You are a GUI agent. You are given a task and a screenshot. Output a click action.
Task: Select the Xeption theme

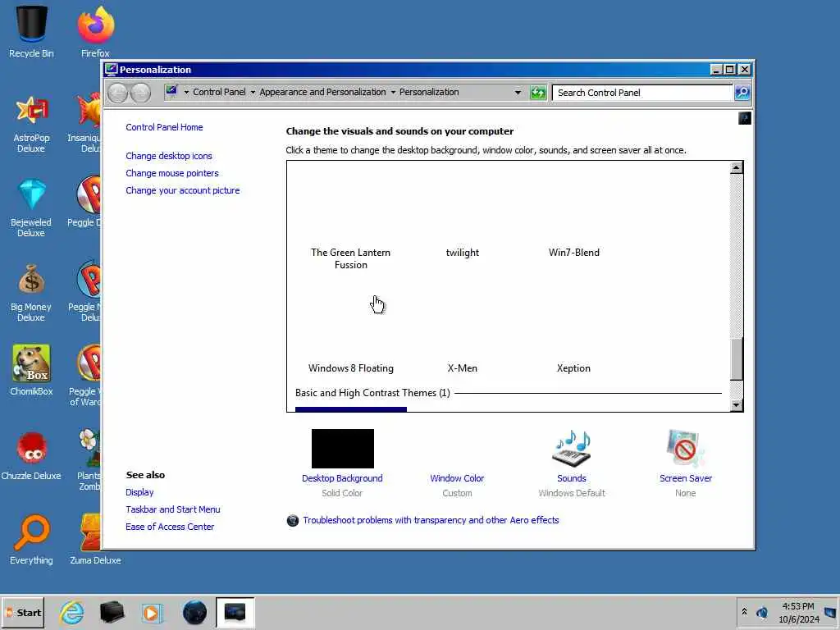click(x=573, y=368)
